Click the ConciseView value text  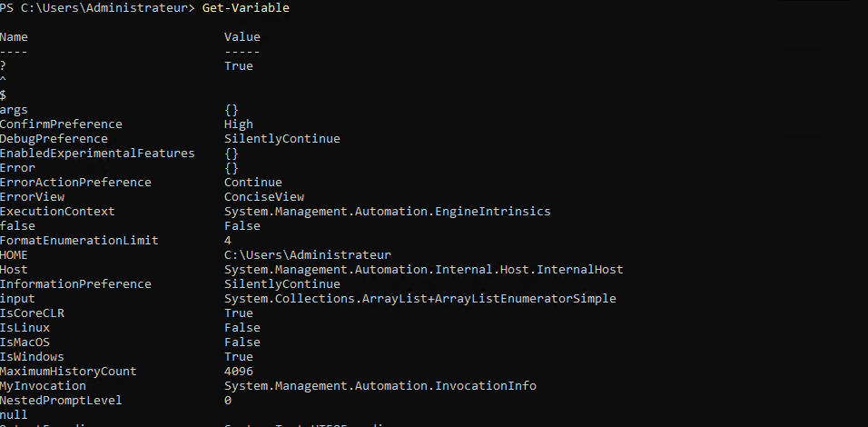click(264, 197)
